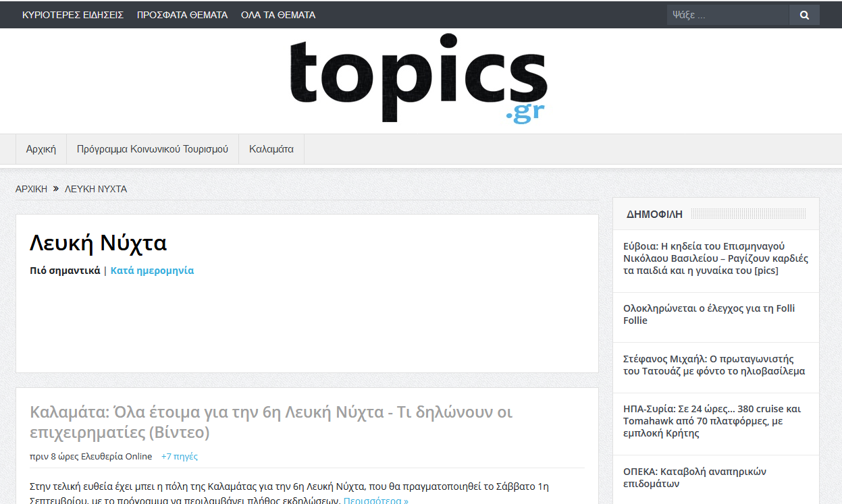The width and height of the screenshot is (842, 504).
Task: Open Στέφανος Μιχαήλ popular article
Action: click(714, 365)
